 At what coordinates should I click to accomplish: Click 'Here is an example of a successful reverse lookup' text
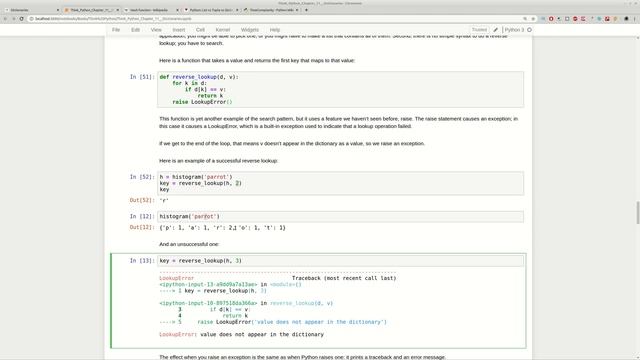(218, 161)
